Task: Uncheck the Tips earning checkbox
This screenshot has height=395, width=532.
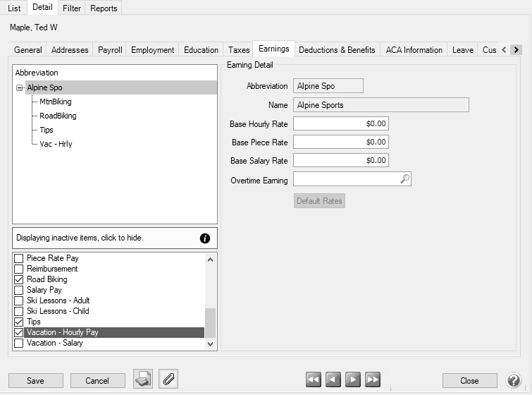Action: (x=19, y=322)
